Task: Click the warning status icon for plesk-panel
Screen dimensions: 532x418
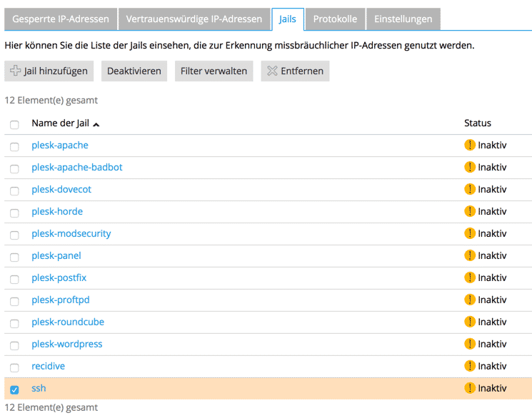Action: point(469,255)
